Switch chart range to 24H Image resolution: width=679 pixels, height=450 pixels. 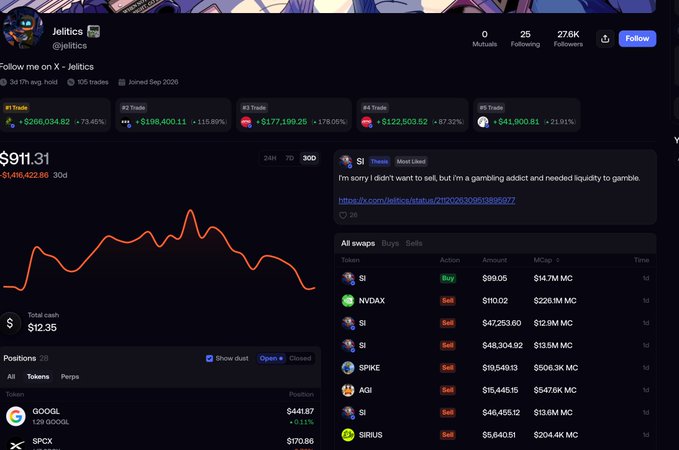(270, 158)
